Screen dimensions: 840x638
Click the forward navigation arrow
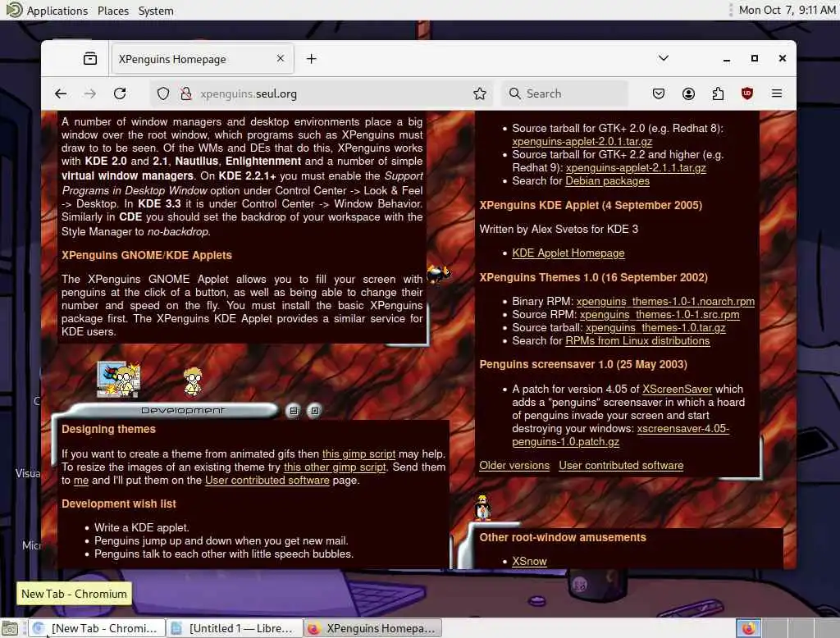coord(90,93)
